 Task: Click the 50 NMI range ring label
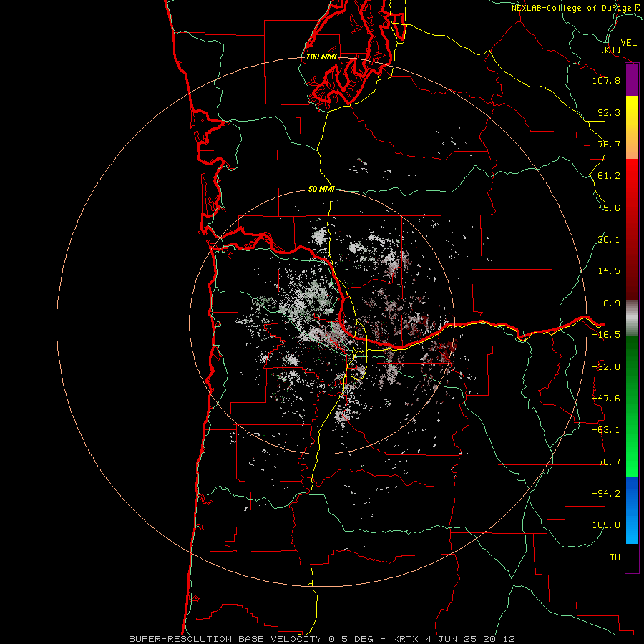click(x=321, y=189)
